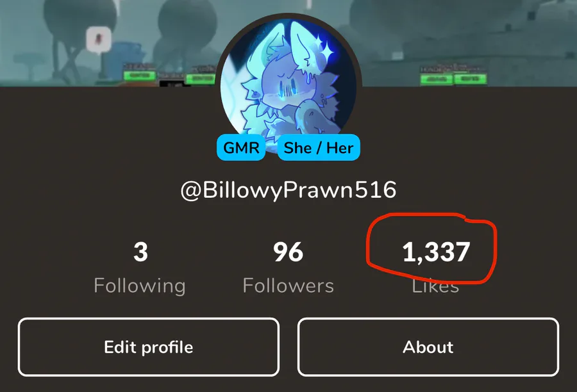The image size is (577, 392).
Task: Click the Edit profile button
Action: (149, 347)
